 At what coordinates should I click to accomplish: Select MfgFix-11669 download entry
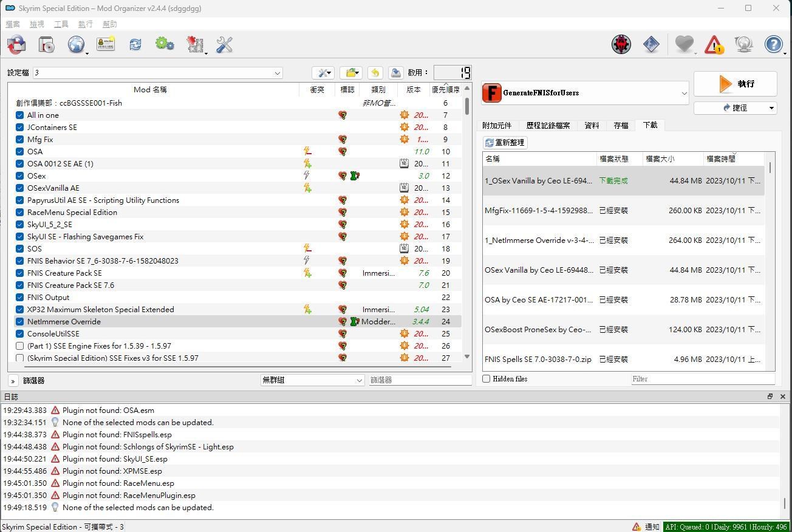624,211
